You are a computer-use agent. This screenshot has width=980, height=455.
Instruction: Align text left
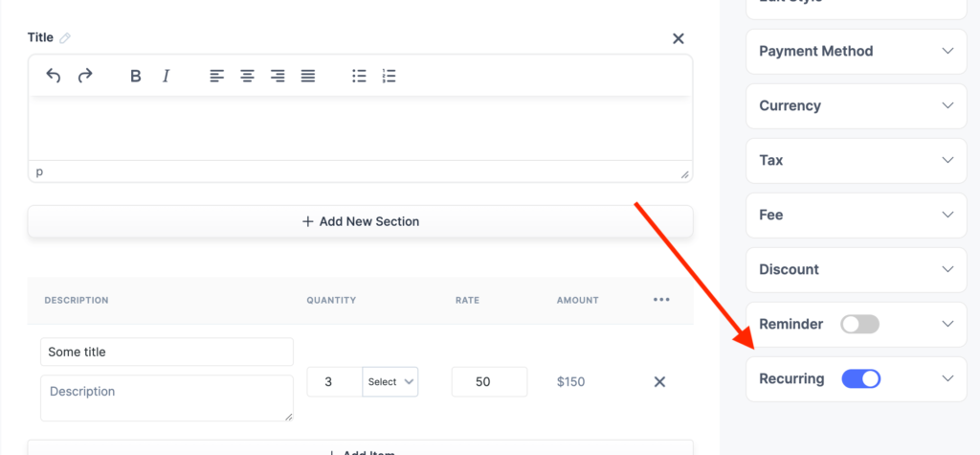(x=217, y=77)
